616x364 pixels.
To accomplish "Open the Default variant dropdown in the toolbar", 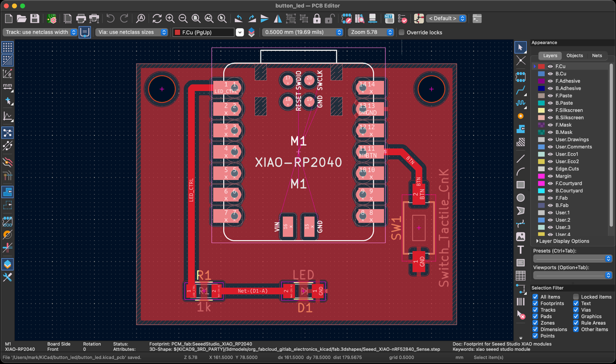I will 446,18.
